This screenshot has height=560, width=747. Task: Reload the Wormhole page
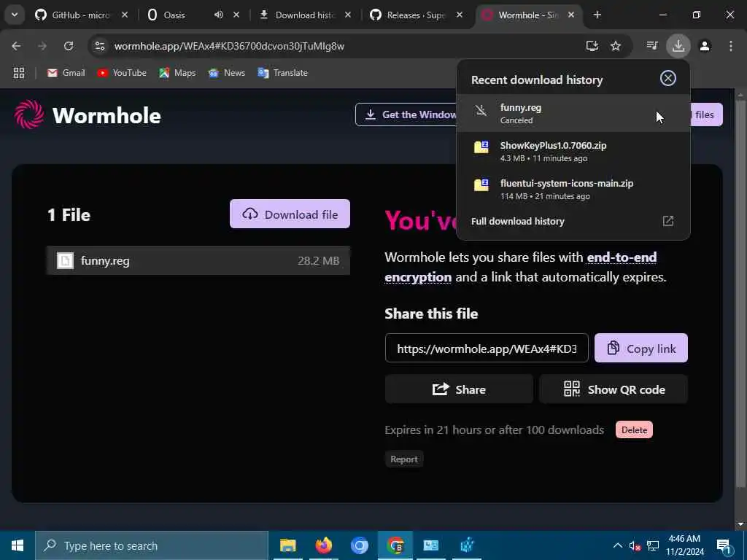68,46
